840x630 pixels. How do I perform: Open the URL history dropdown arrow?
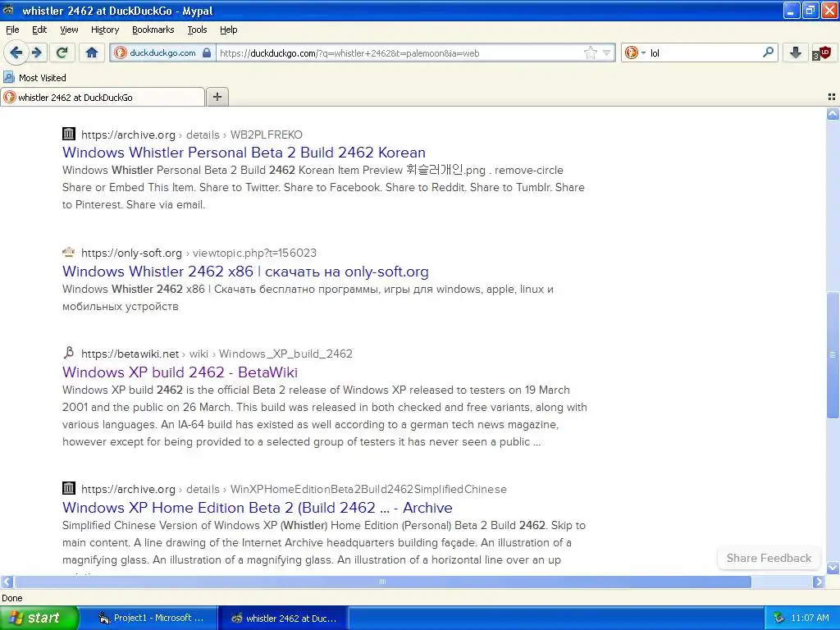(606, 52)
